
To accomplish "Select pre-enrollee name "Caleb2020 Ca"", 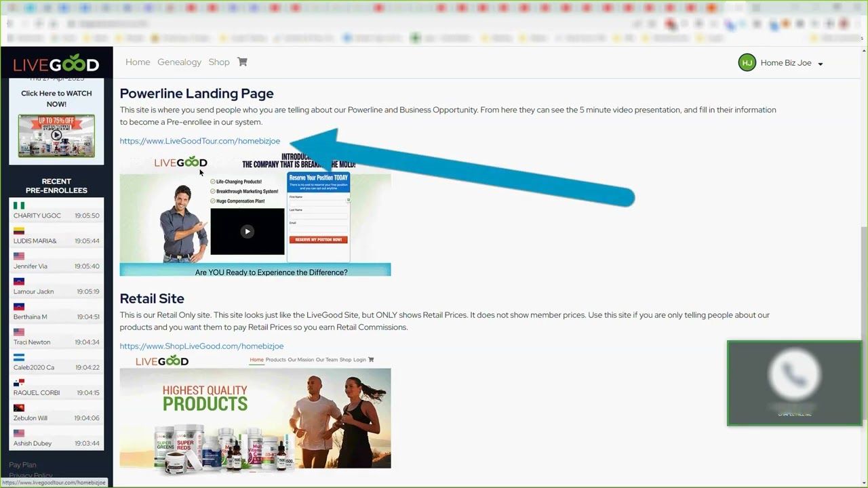I will pyautogui.click(x=34, y=367).
